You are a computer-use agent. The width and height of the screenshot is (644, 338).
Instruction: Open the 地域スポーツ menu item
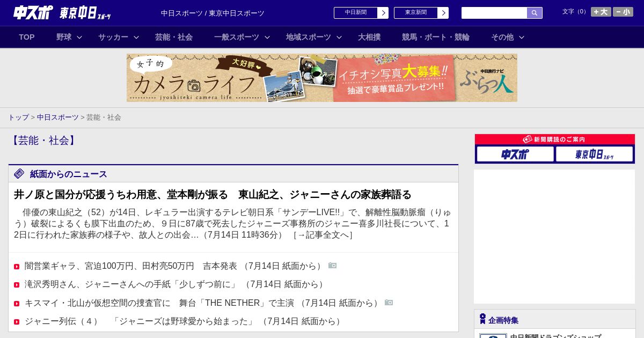[309, 37]
